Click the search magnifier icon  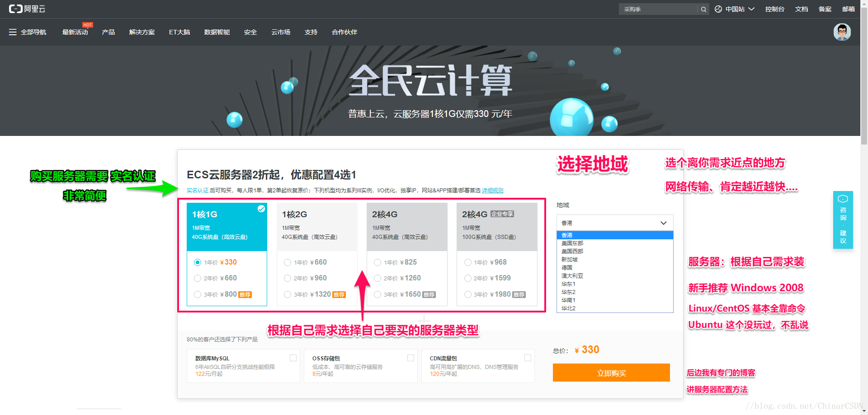click(x=703, y=9)
